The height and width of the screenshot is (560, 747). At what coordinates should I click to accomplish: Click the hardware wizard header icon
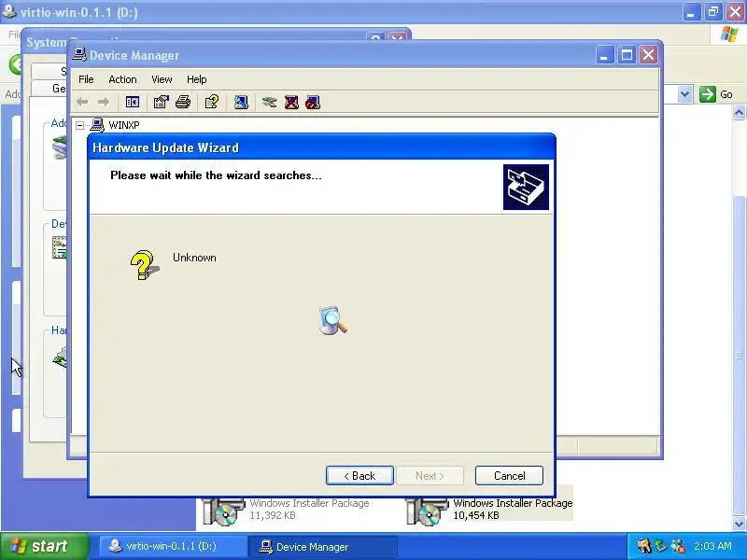coord(526,188)
